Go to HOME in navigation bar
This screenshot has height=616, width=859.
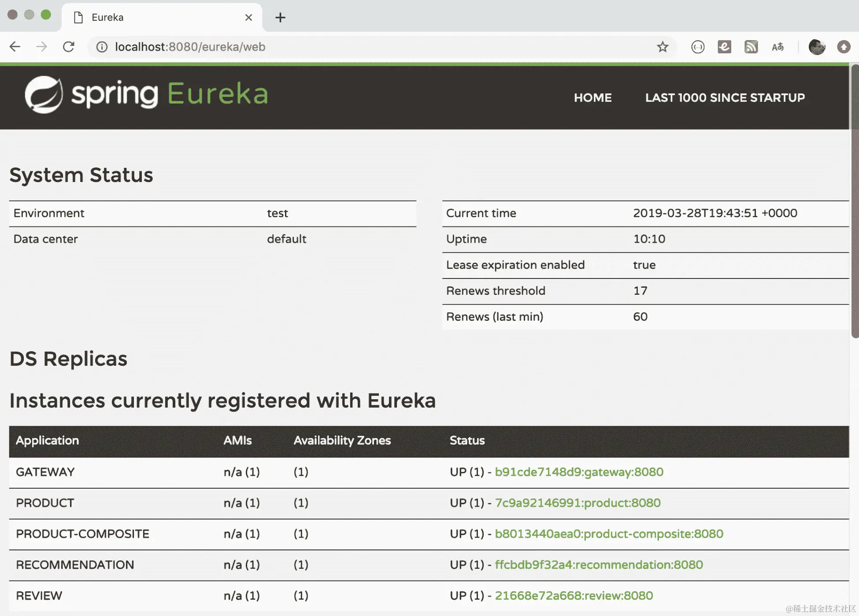[592, 98]
